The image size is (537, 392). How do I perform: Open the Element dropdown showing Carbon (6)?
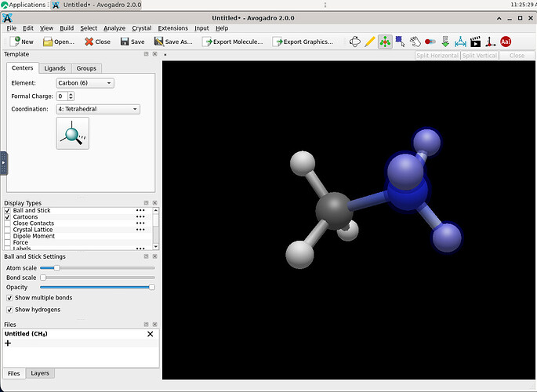click(85, 83)
